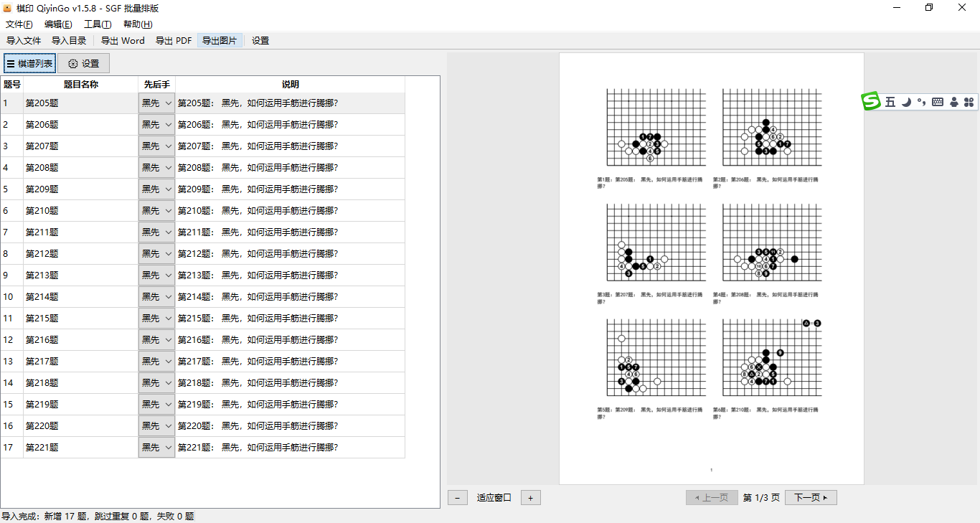980x523 pixels.
Task: Open 设置 from the top toolbar
Action: [x=260, y=41]
